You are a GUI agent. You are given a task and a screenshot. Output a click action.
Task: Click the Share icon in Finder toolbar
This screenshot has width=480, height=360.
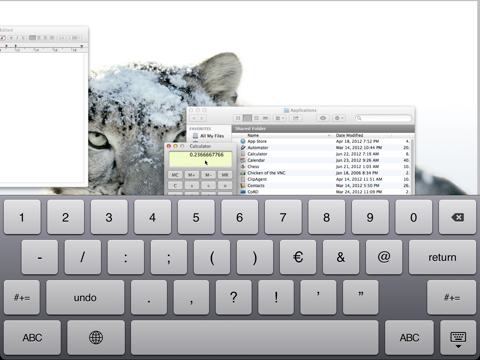click(295, 118)
